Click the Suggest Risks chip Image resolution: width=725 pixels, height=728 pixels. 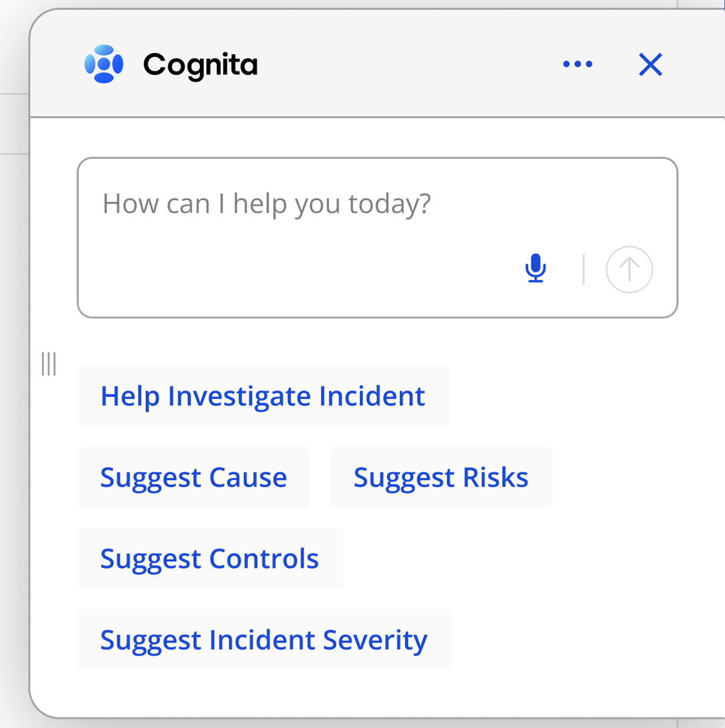coord(441,477)
